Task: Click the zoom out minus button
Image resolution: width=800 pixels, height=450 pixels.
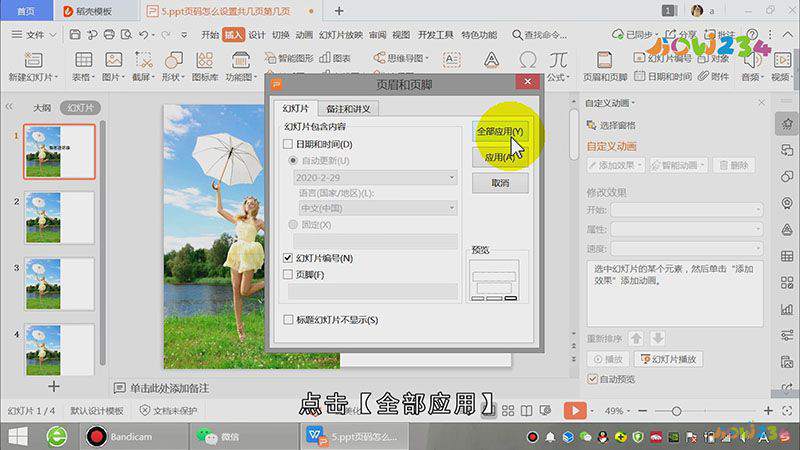Action: pyautogui.click(x=642, y=411)
